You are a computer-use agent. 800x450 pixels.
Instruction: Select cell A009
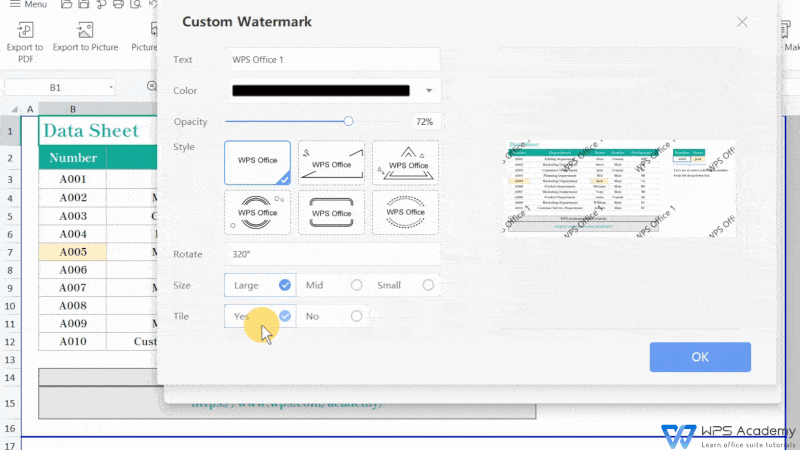point(73,323)
